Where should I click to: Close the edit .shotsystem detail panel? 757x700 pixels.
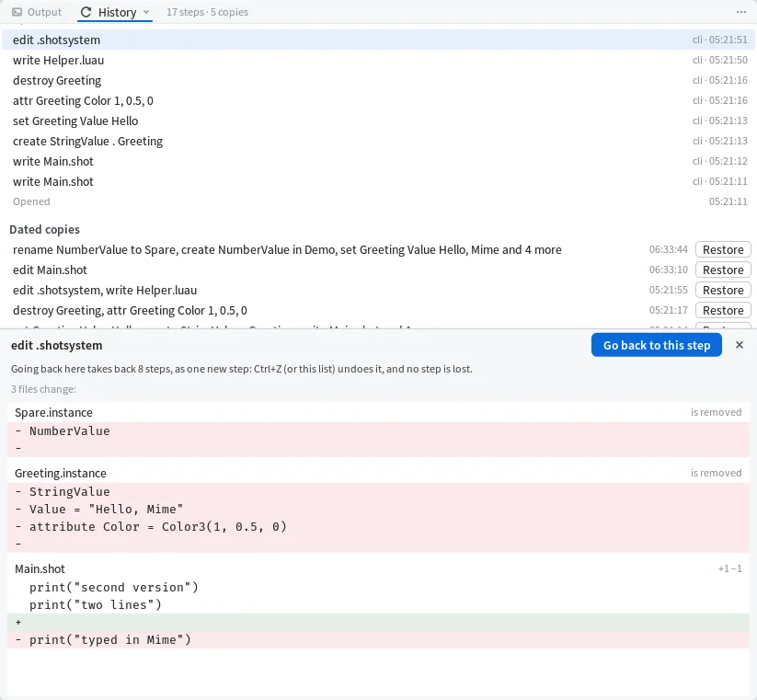coord(740,345)
